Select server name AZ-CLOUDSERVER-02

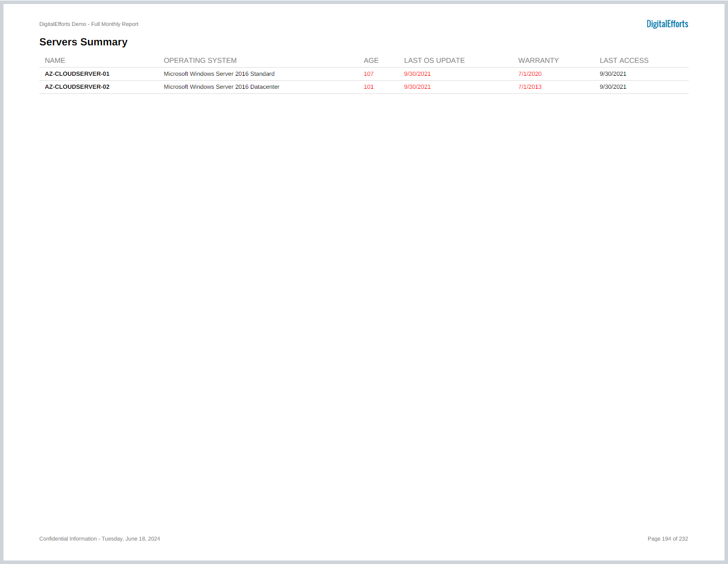coord(77,87)
